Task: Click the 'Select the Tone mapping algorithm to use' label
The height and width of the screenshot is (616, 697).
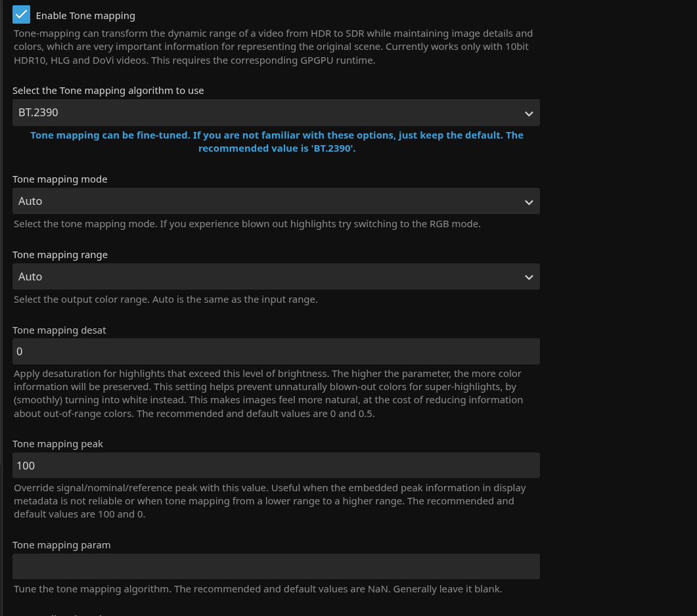Action: 108,91
